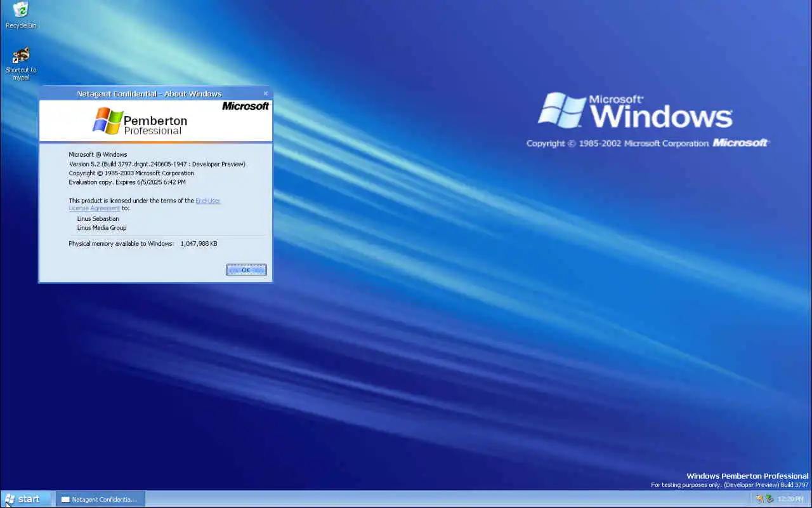Click the system tray clock showing 12:20 PM
This screenshot has width=812, height=508.
click(x=790, y=499)
